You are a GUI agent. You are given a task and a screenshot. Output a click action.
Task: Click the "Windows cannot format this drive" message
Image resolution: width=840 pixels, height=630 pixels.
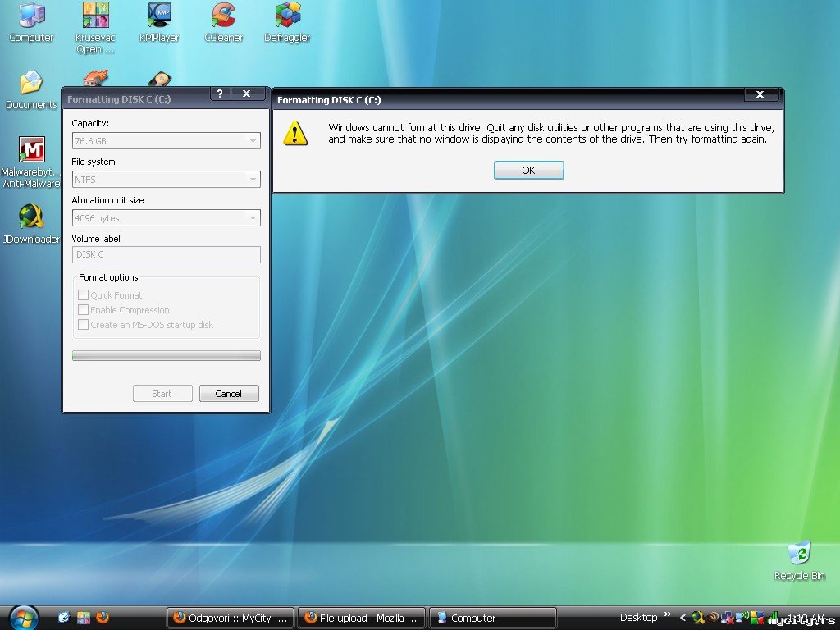coord(551,134)
